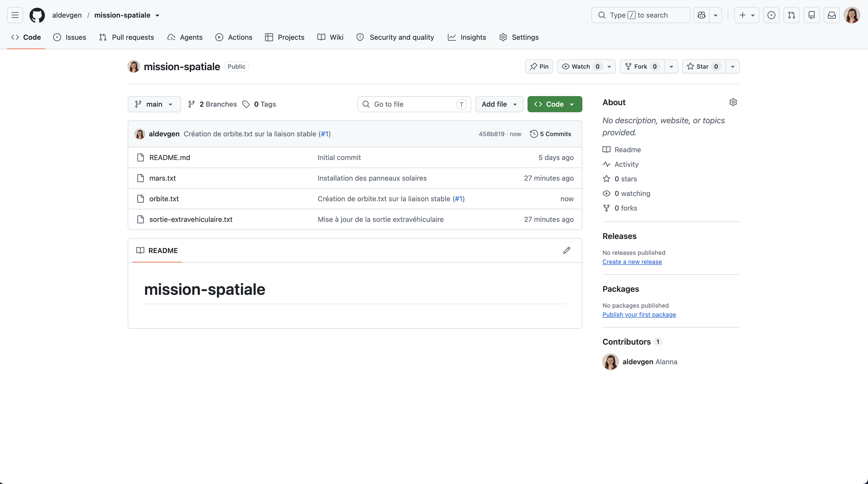Focus the Go to file search field
The image size is (868, 484).
pos(414,104)
